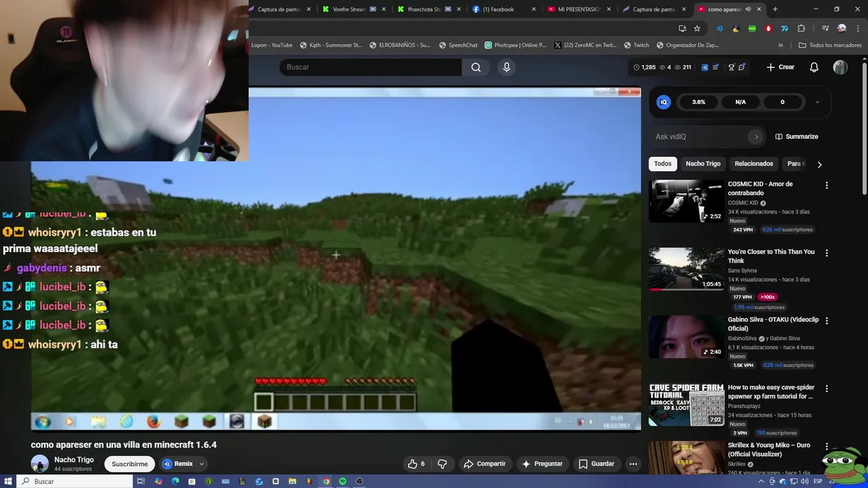Click Windows taskbar Buscar search box
Image resolution: width=868 pixels, height=488 pixels.
[75, 481]
